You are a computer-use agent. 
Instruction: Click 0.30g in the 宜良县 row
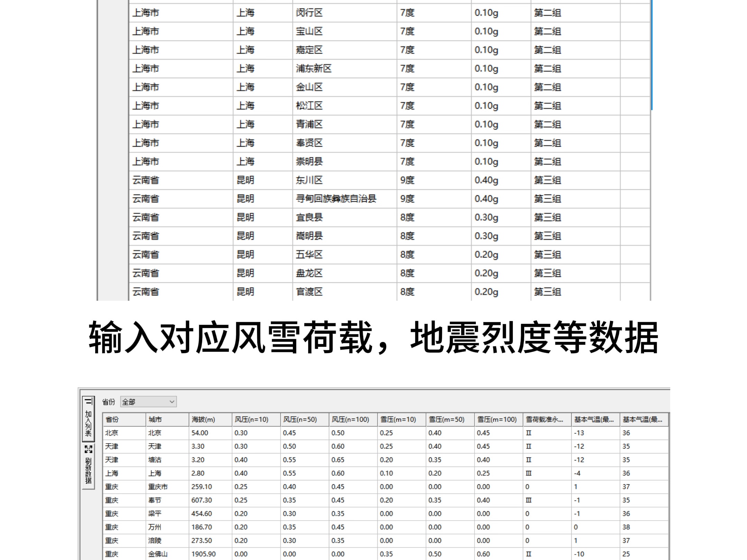click(x=486, y=217)
